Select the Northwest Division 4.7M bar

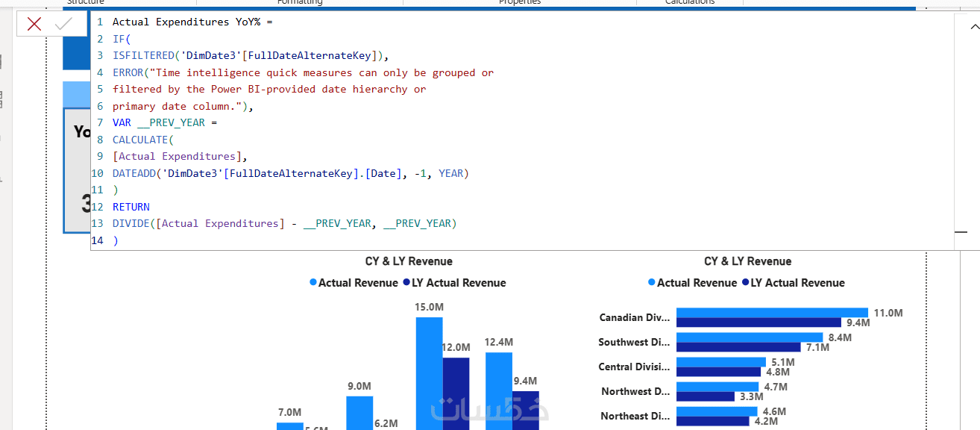coord(717,387)
